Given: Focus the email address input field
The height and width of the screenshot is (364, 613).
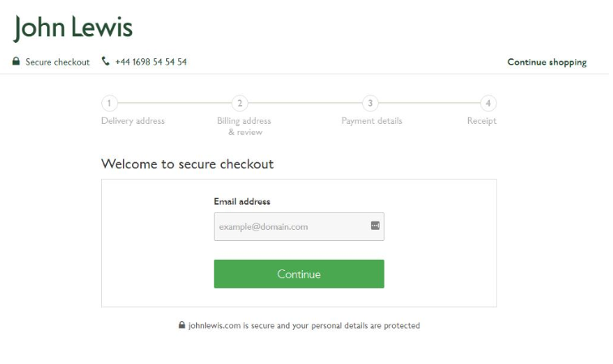Looking at the screenshot, I should click(x=290, y=226).
